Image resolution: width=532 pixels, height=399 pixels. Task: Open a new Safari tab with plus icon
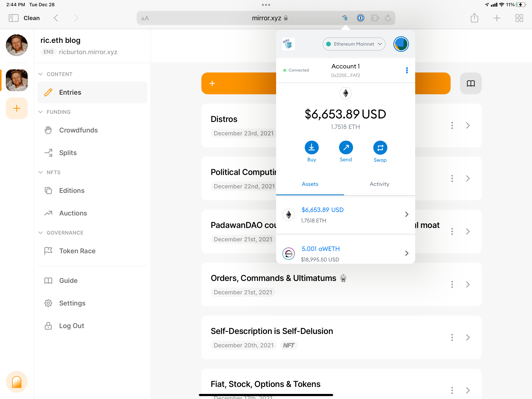[497, 18]
